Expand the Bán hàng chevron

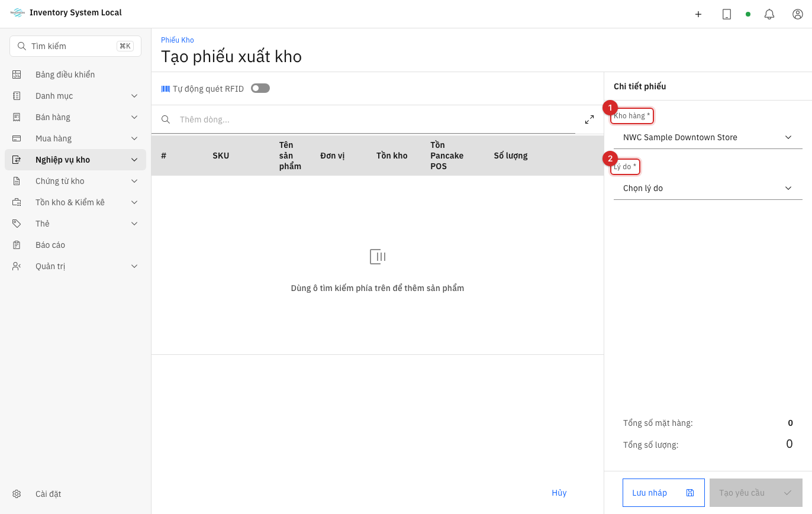(x=134, y=117)
